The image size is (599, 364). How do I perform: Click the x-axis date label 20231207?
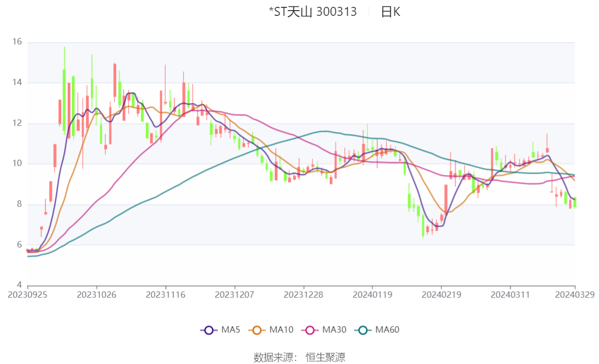click(235, 295)
